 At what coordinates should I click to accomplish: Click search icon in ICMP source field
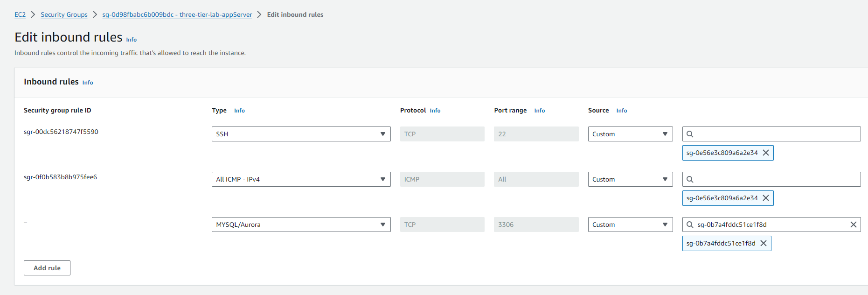coord(690,179)
